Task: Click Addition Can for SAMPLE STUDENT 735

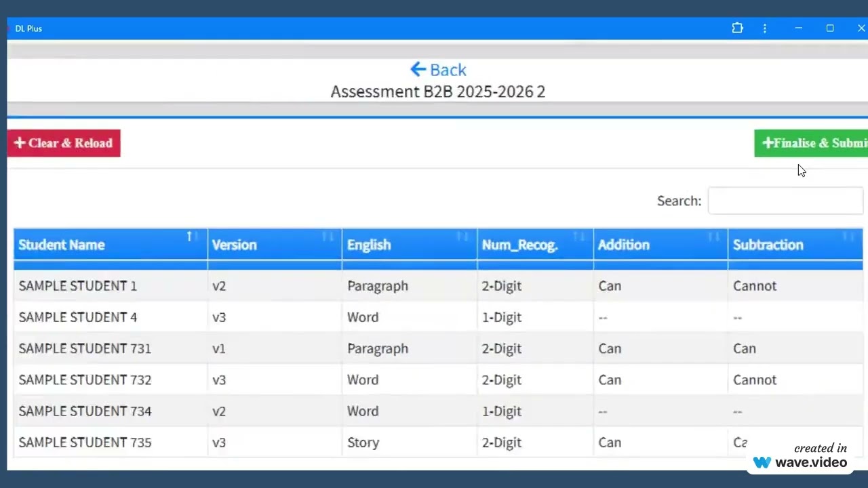Action: 610,442
